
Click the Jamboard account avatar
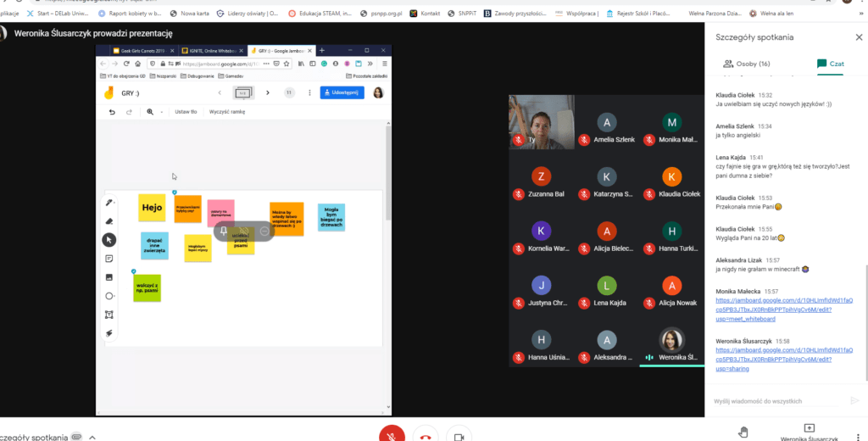(378, 92)
